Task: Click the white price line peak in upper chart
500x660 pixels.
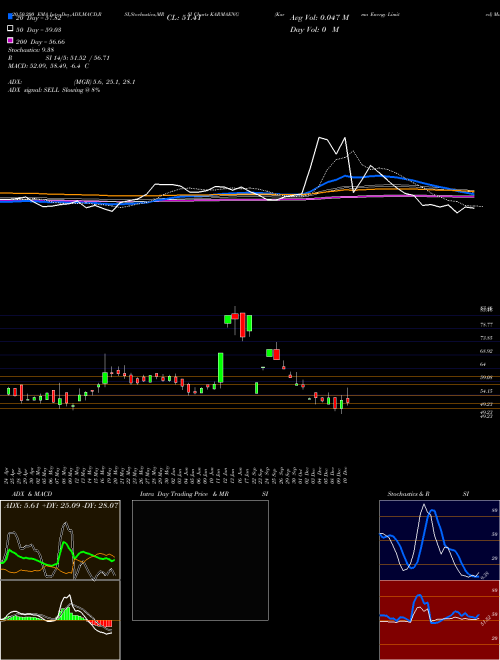Action: (320, 138)
